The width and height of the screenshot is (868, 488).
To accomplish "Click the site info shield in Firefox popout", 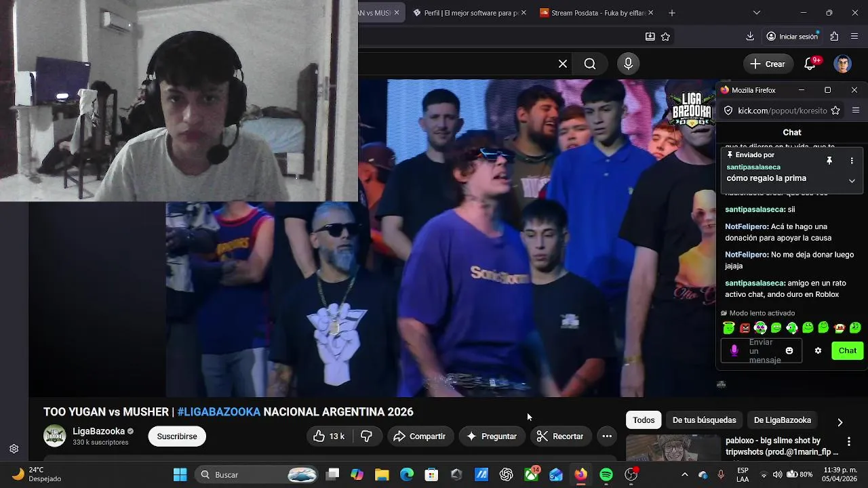I will pos(728,110).
